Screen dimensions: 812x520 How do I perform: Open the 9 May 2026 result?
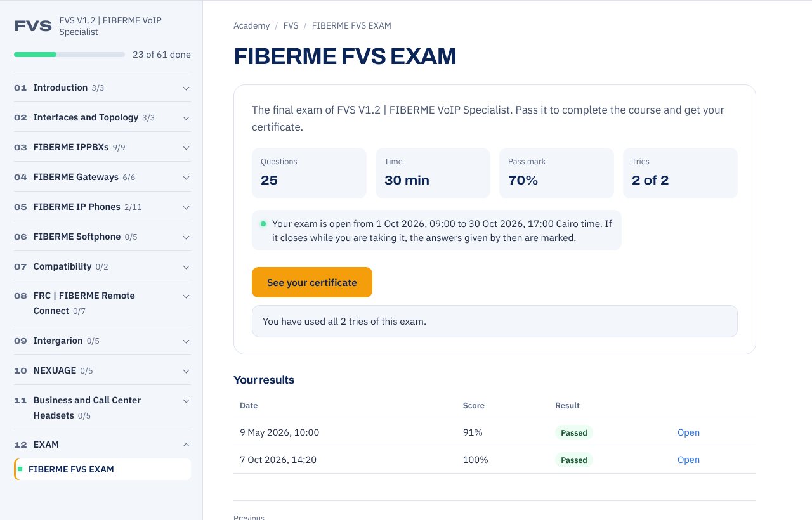point(688,432)
